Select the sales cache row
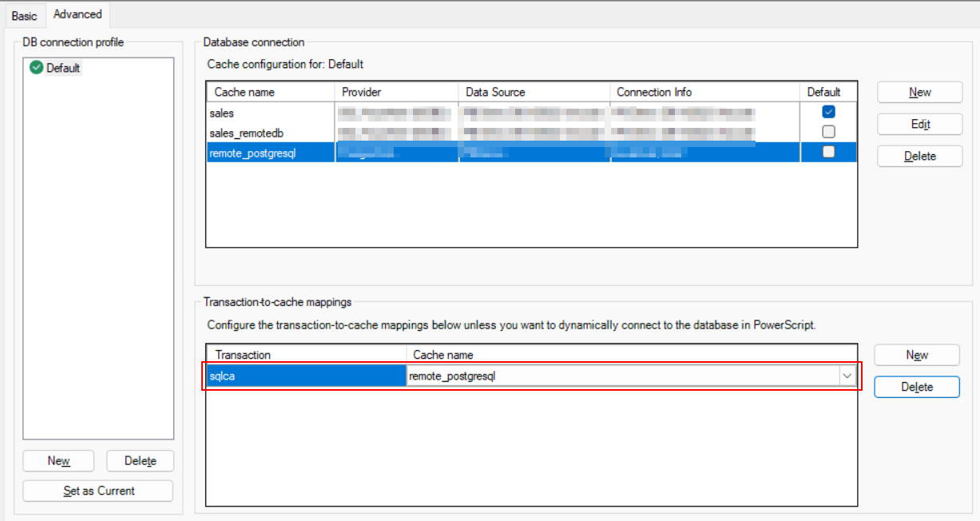 coord(222,113)
